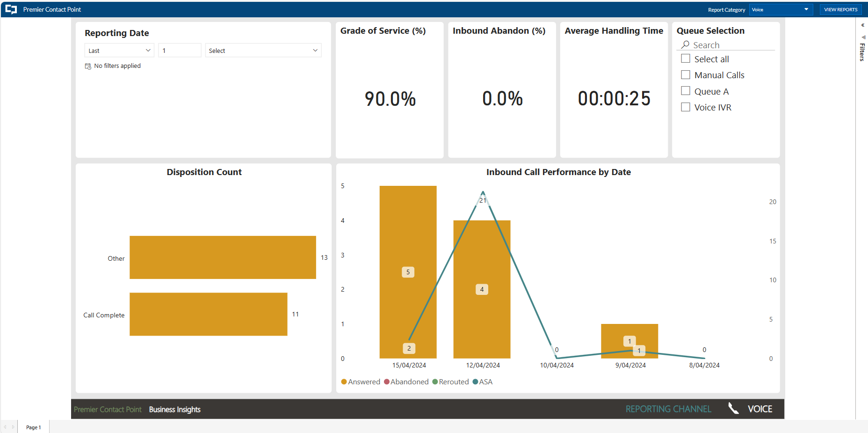Image resolution: width=868 pixels, height=433 pixels.
Task: Check the Manual Calls queue
Action: 686,74
